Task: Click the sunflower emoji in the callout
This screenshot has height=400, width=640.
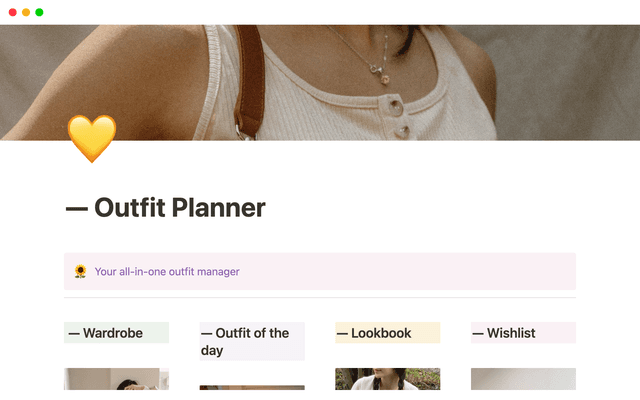Action: 80,271
